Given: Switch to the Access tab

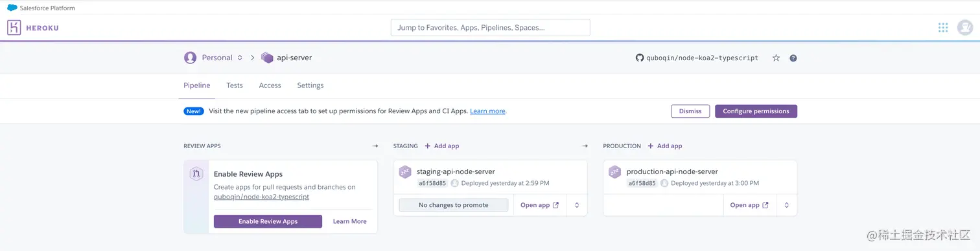Looking at the screenshot, I should pyautogui.click(x=270, y=85).
